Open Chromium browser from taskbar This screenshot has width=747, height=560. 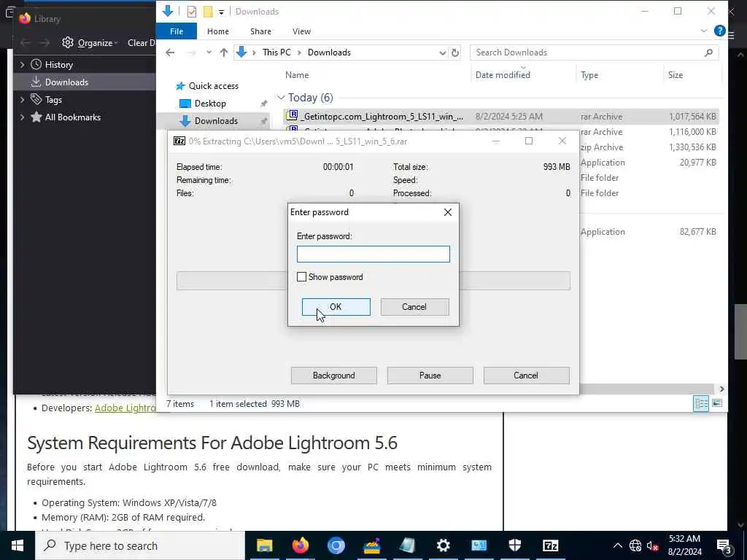pyautogui.click(x=336, y=545)
